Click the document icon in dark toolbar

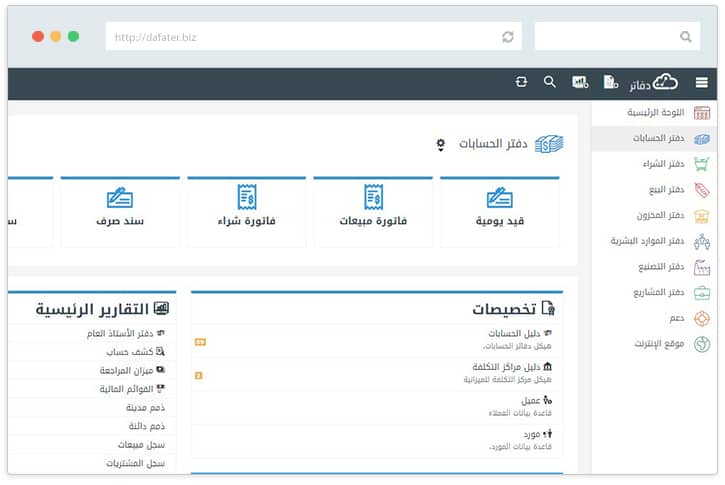pos(609,83)
